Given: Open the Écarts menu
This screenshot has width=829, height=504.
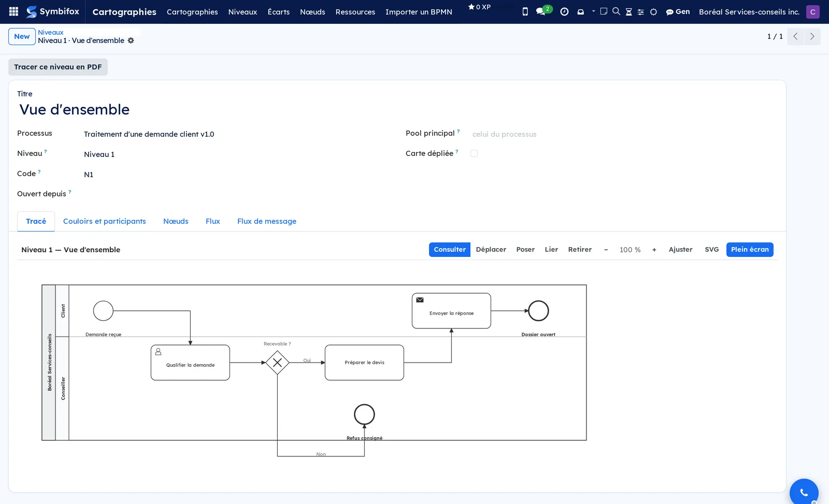Looking at the screenshot, I should pos(279,11).
